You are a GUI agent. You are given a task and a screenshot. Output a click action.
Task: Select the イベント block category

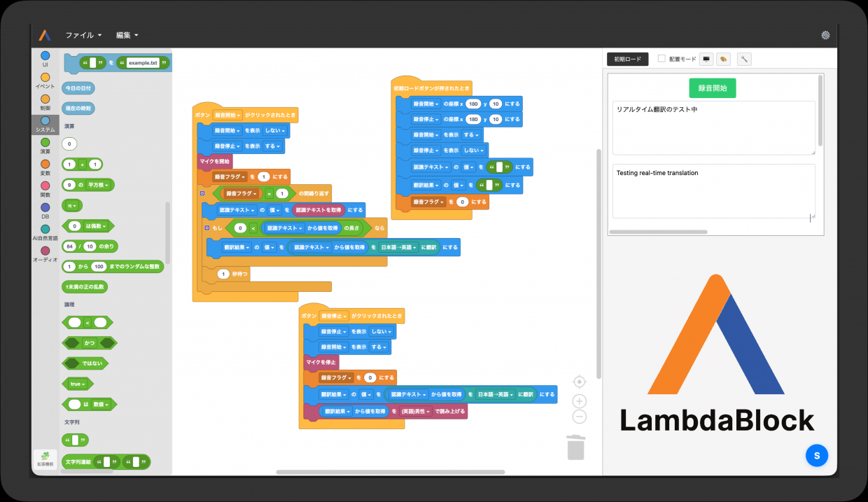[x=45, y=81]
